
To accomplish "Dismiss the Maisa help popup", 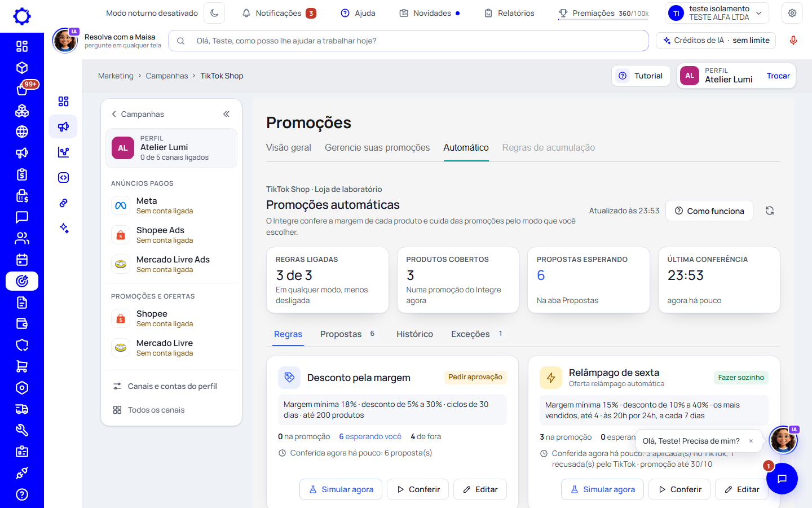I will 751,441.
